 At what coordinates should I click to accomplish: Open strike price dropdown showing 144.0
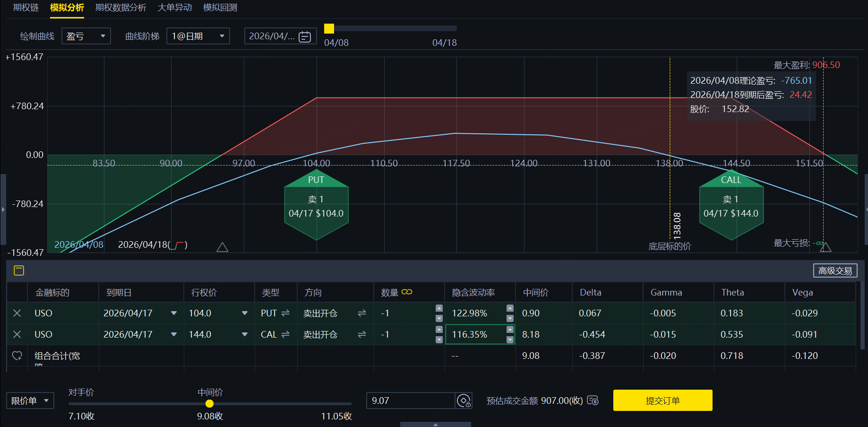(x=245, y=334)
